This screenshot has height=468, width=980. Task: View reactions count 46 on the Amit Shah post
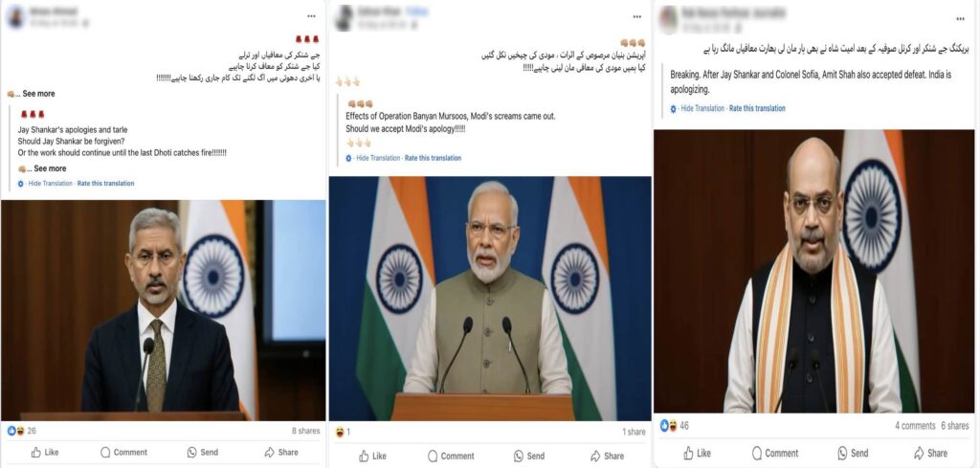click(675, 426)
